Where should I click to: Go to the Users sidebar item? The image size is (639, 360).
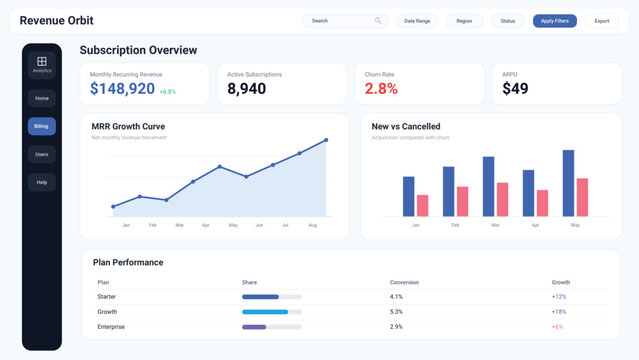pyautogui.click(x=42, y=155)
